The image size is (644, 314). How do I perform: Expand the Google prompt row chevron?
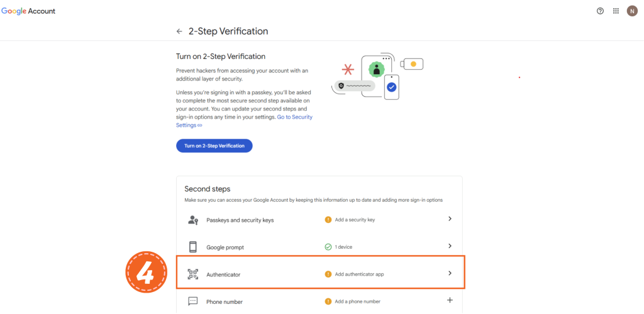point(450,246)
